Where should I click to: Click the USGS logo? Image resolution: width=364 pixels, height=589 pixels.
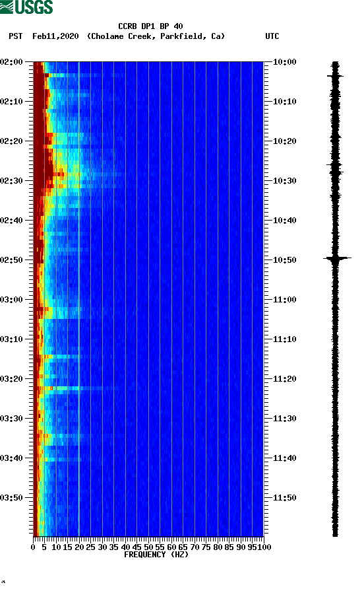tap(26, 7)
